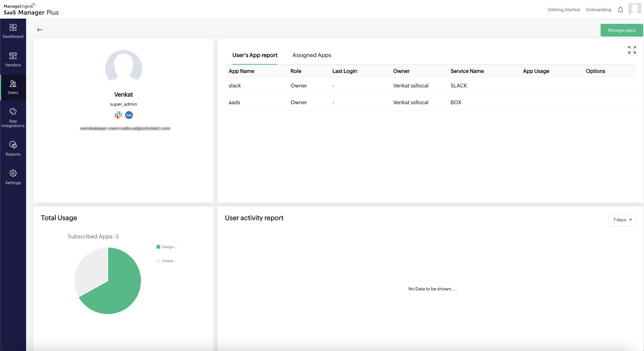Click the Box logo under Venkat
The height and width of the screenshot is (351, 644).
pyautogui.click(x=129, y=115)
